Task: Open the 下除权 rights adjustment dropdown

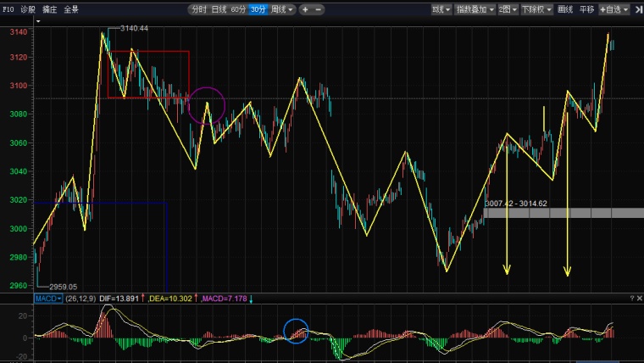Action: pos(536,9)
